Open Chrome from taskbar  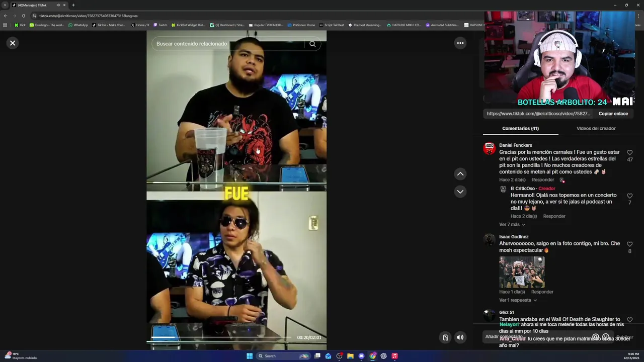tap(372, 356)
